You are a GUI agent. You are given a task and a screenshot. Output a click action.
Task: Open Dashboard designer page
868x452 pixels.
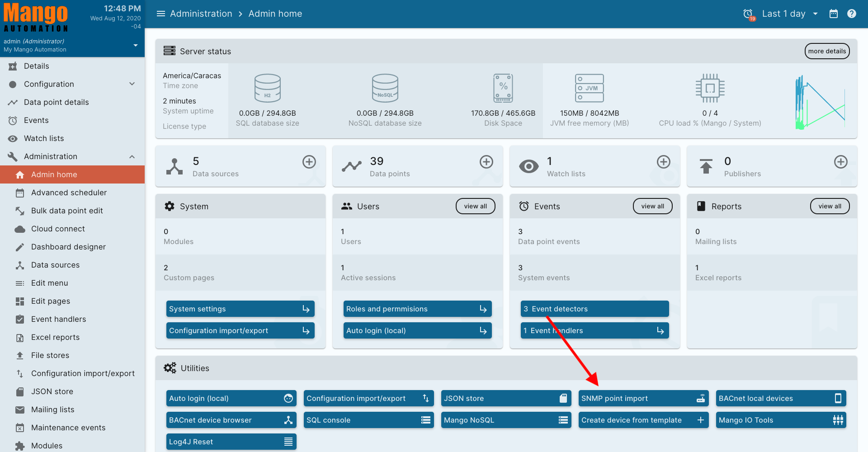(x=72, y=247)
